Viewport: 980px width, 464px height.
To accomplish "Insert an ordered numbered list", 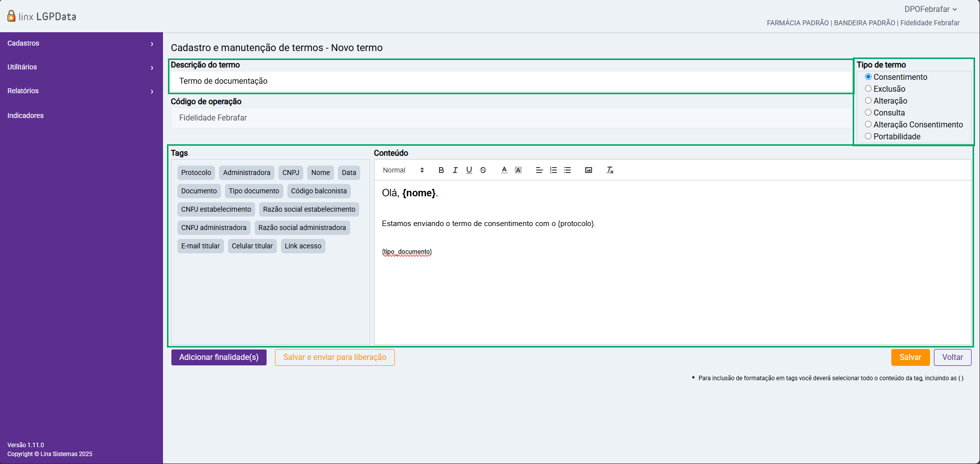I will pos(553,170).
